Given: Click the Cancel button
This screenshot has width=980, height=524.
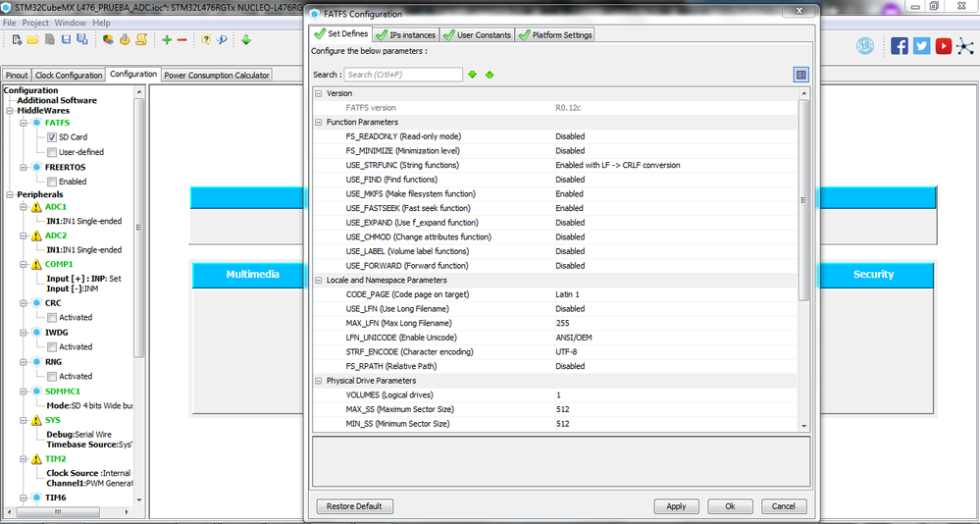Looking at the screenshot, I should coord(783,506).
